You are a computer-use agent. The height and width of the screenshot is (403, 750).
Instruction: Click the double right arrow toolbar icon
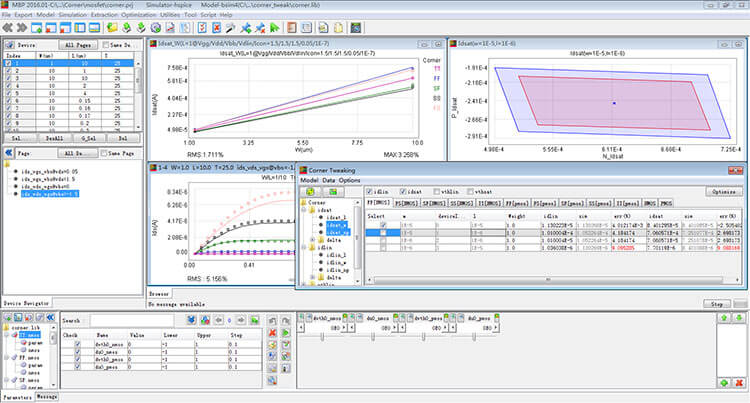point(22,28)
